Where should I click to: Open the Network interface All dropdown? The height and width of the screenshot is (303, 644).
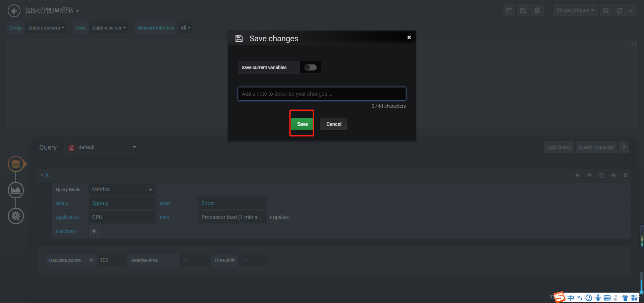[x=185, y=28]
